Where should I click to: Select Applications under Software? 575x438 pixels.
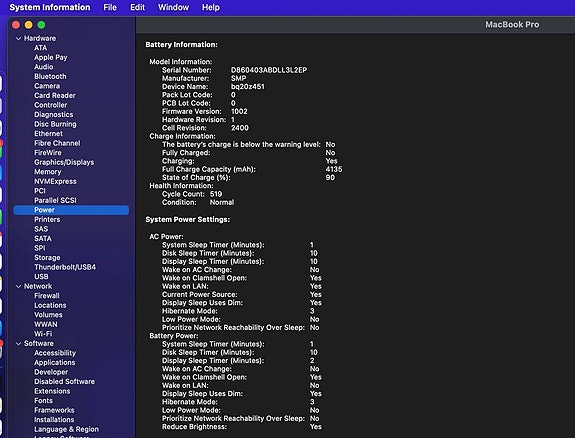click(x=55, y=362)
